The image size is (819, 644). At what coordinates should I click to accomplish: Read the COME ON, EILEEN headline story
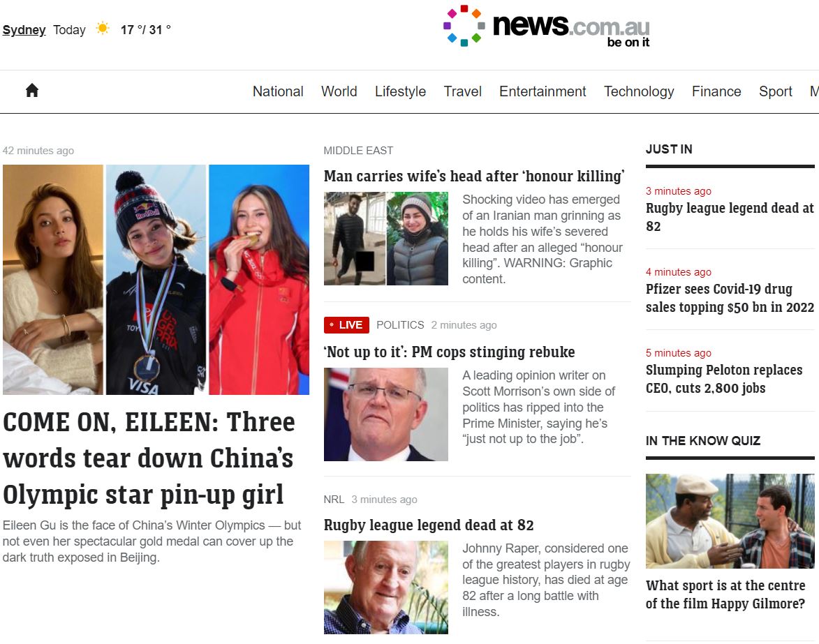[x=149, y=458]
